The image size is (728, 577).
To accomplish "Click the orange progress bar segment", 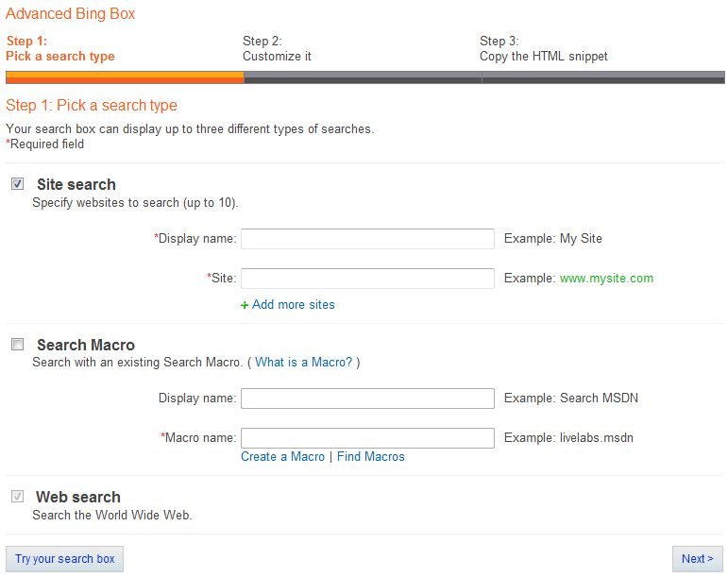I will tap(125, 77).
